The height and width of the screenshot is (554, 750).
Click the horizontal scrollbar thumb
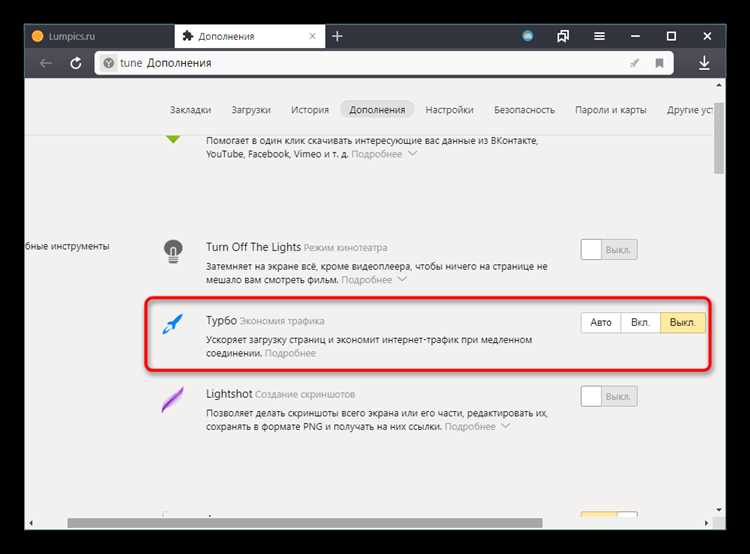(x=305, y=523)
